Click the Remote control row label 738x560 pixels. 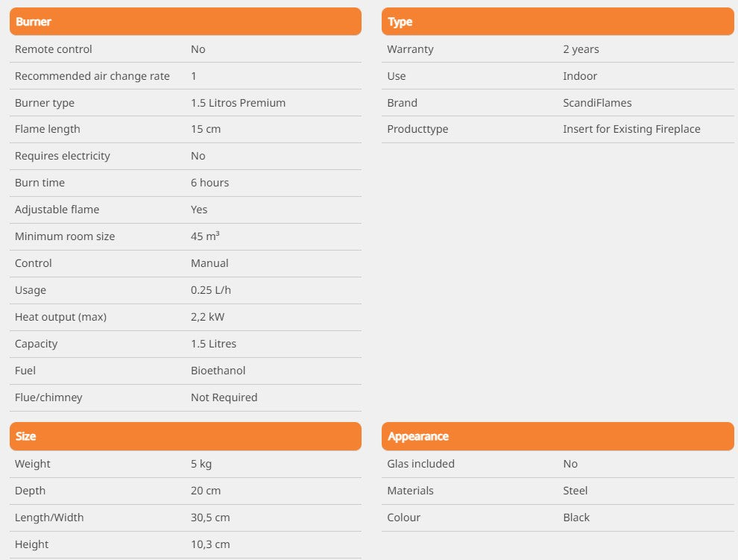(x=54, y=49)
